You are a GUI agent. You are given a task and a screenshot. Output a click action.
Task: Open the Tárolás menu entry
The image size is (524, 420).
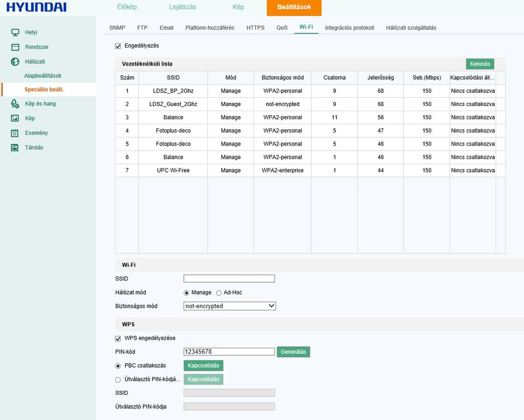point(34,148)
